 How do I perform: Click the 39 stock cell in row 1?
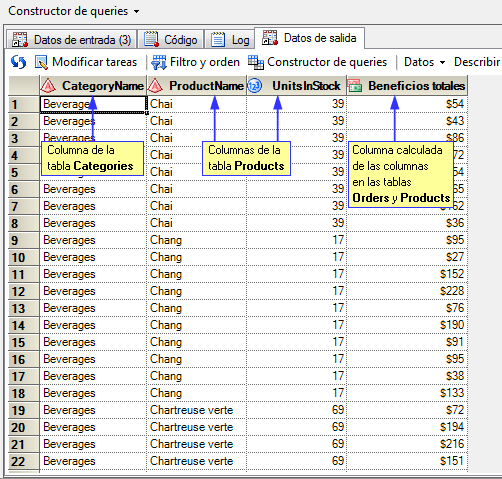click(297, 104)
